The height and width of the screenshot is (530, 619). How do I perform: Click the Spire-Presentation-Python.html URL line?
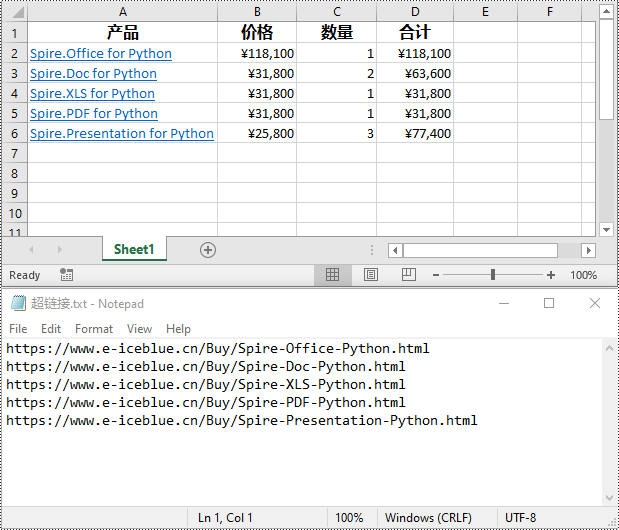[242, 421]
